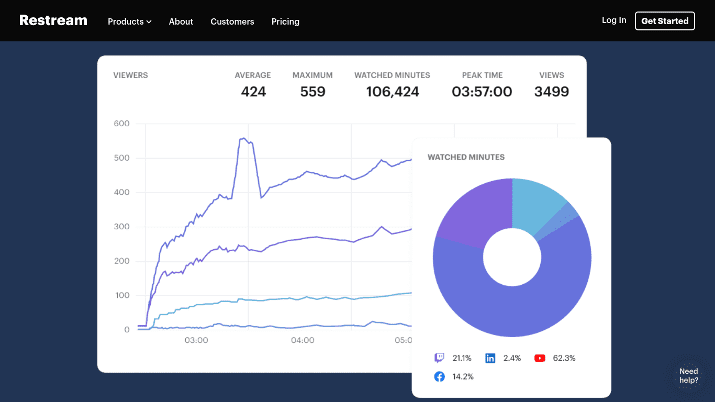Click the Facebook icon in the legend
715x402 pixels.
click(439, 376)
